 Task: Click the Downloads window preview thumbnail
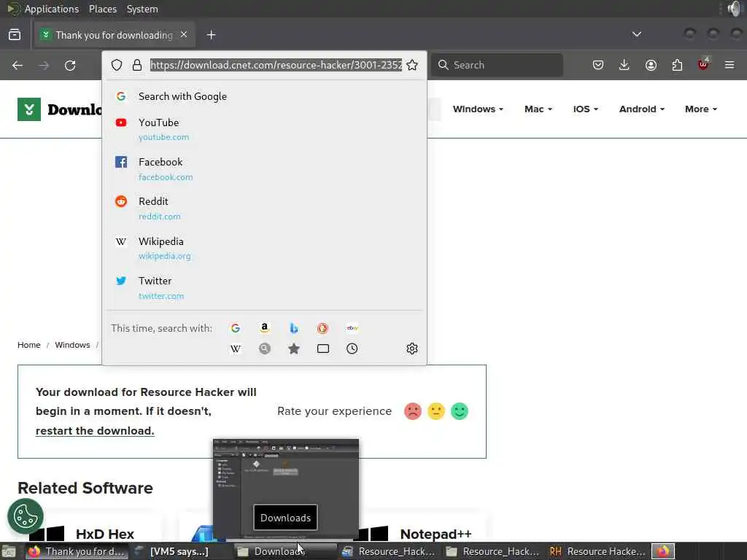point(286,489)
